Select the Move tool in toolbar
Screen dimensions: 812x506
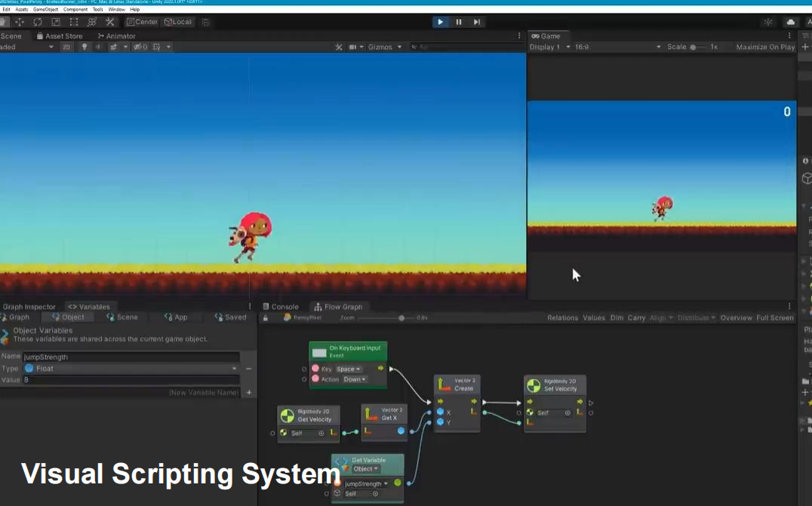[x=20, y=22]
